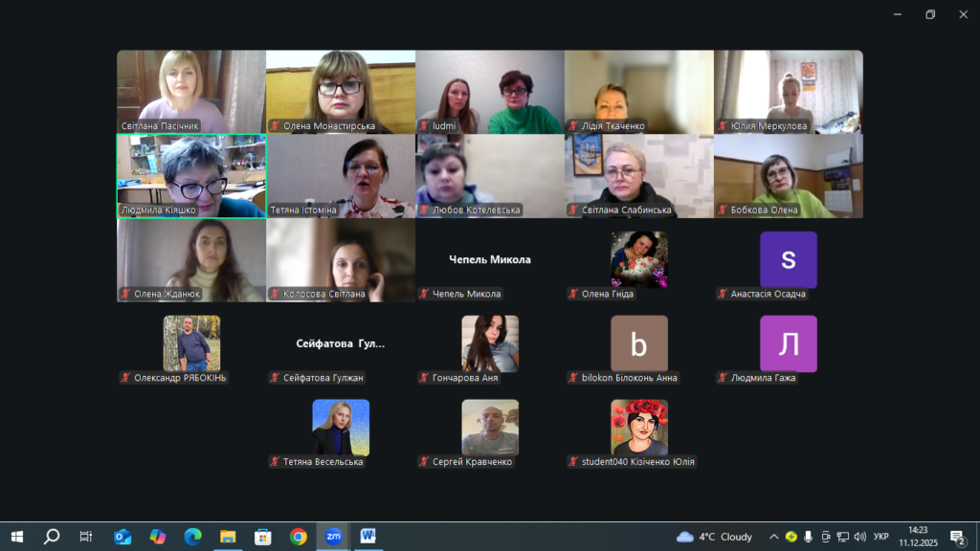Open the Windows Start menu
The height and width of the screenshot is (551, 980).
[16, 537]
